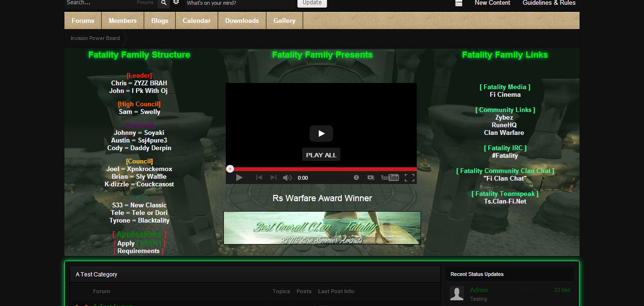Click the What's on your mind field
The height and width of the screenshot is (306, 644).
(x=239, y=3)
